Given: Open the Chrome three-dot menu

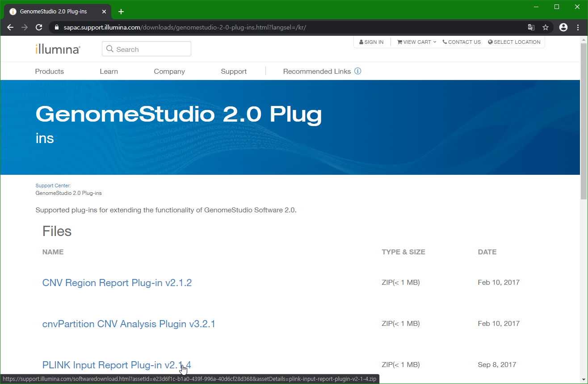Looking at the screenshot, I should [x=578, y=27].
